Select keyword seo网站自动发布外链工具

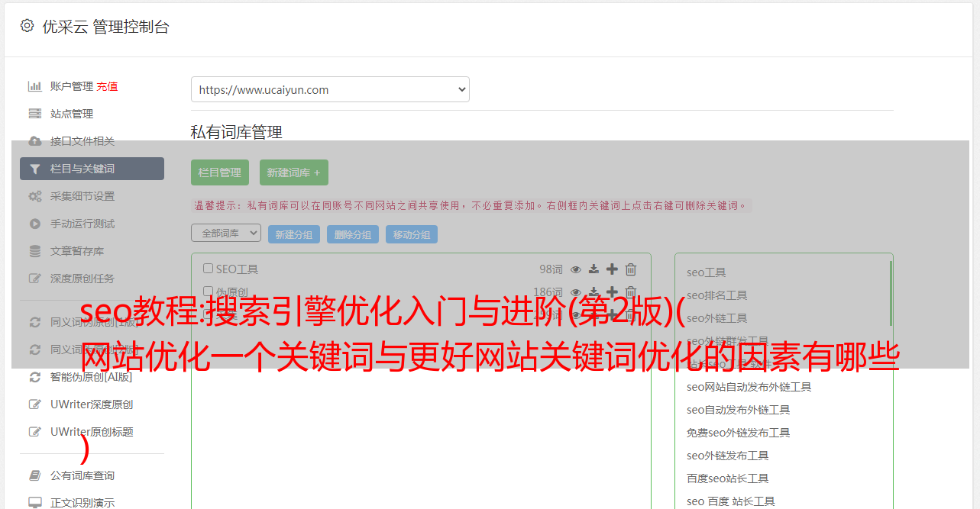(749, 387)
